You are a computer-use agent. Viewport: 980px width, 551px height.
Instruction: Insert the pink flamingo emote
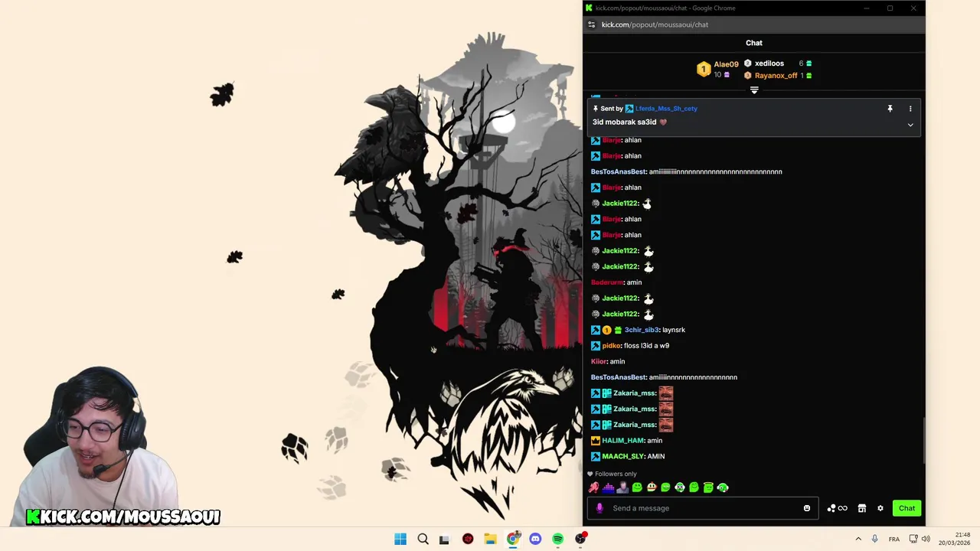coord(593,487)
